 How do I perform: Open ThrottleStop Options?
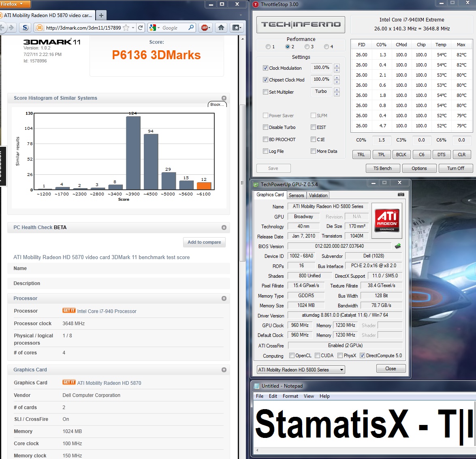click(419, 168)
